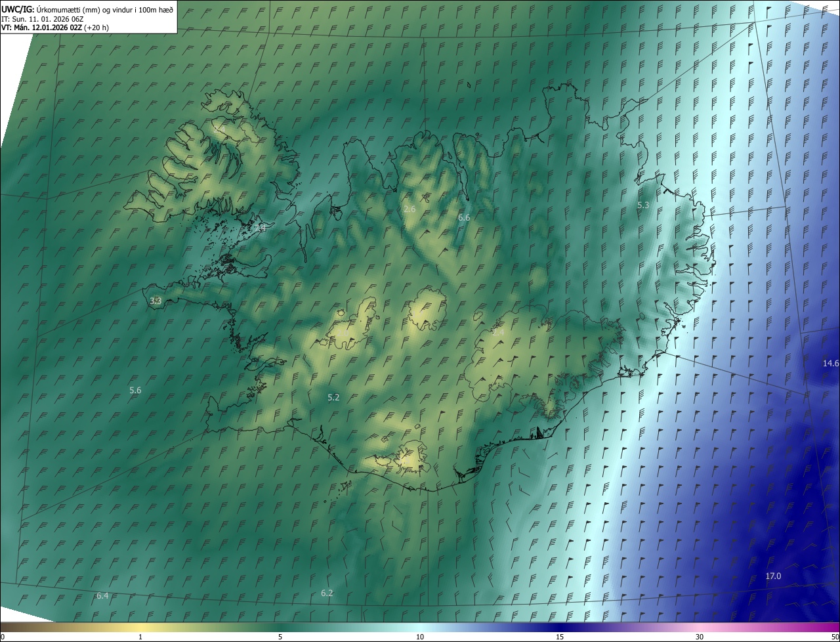Click the 0 tick on the color scale
The image size is (840, 642).
coord(3,637)
